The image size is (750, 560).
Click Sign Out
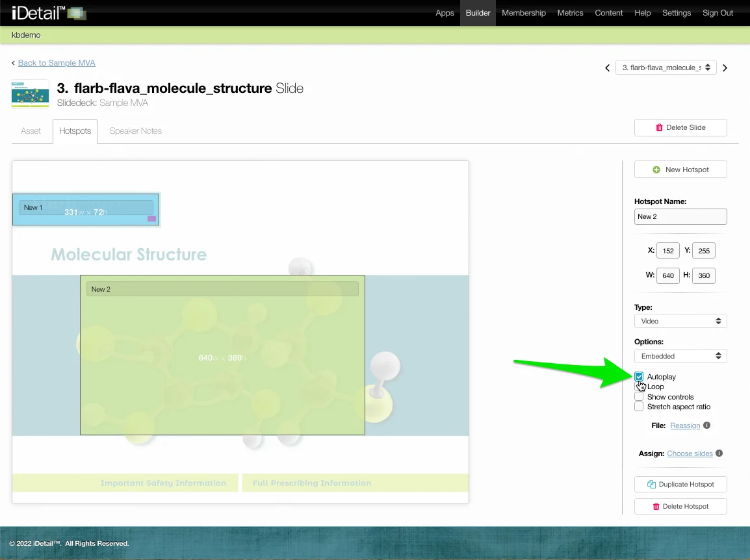pos(718,13)
